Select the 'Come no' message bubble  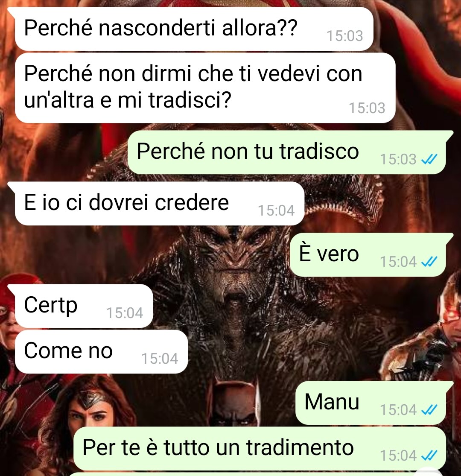click(x=101, y=351)
